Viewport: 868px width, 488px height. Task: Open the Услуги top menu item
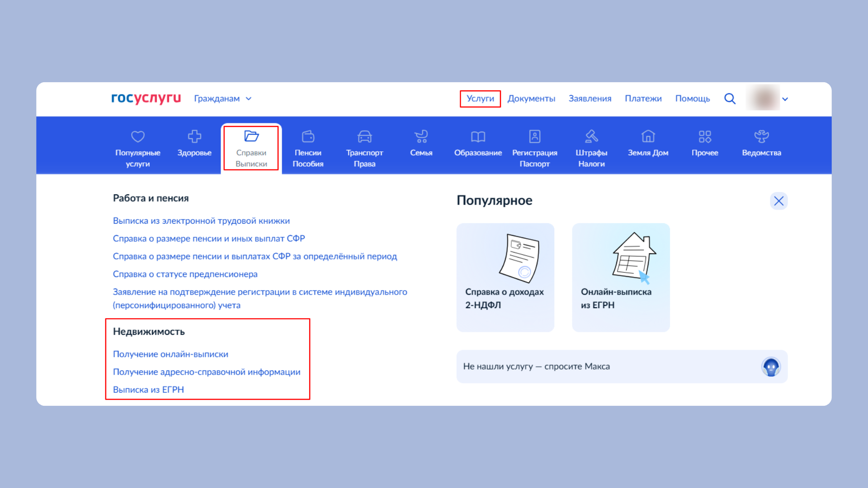click(480, 99)
